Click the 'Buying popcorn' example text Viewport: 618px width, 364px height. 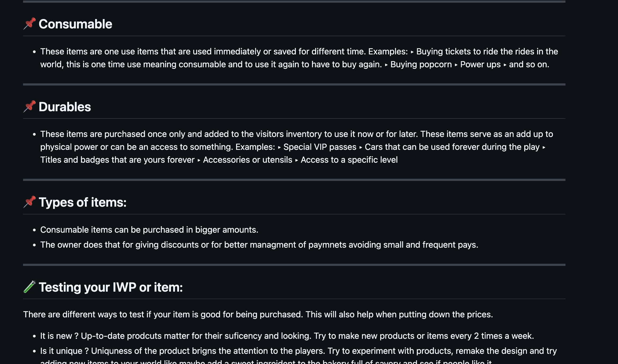[x=421, y=64]
